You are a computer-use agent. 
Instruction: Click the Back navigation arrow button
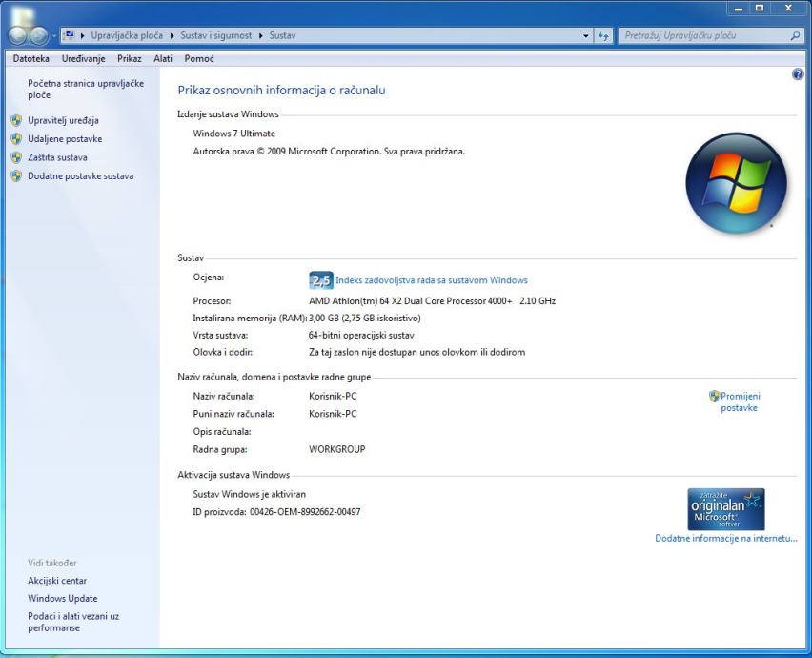point(17,35)
